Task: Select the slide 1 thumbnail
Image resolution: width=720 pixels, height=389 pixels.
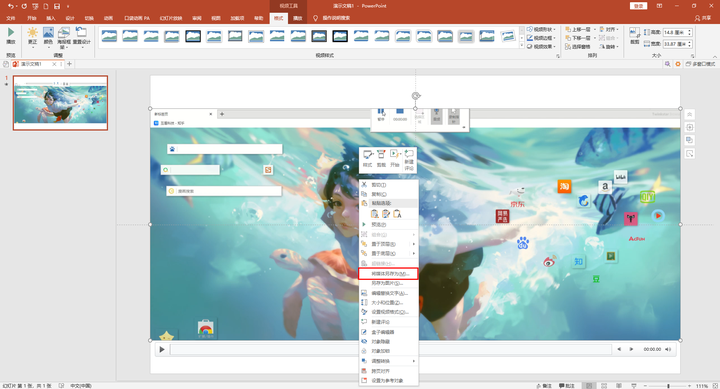Action: coord(60,103)
